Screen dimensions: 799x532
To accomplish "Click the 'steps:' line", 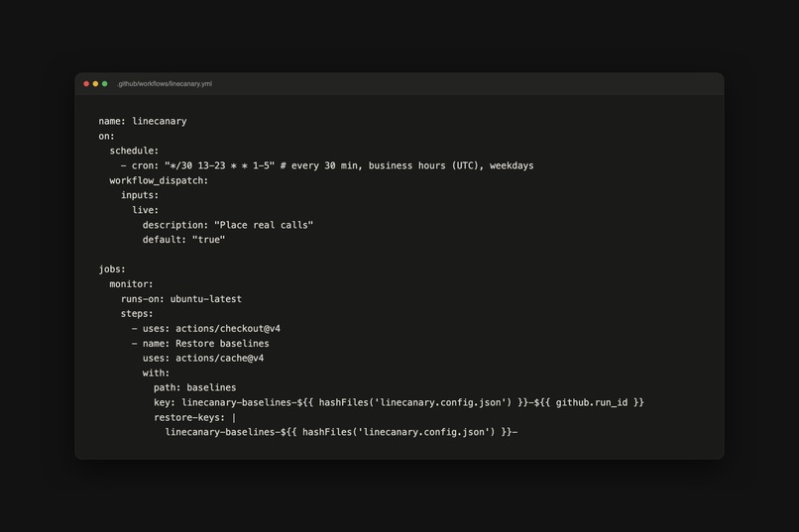I will [137, 314].
